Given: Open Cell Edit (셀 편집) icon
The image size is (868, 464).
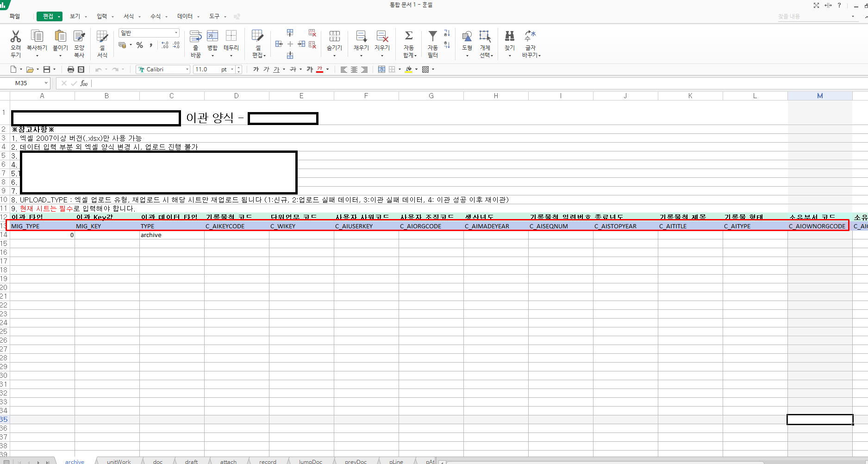Looking at the screenshot, I should pos(257,36).
